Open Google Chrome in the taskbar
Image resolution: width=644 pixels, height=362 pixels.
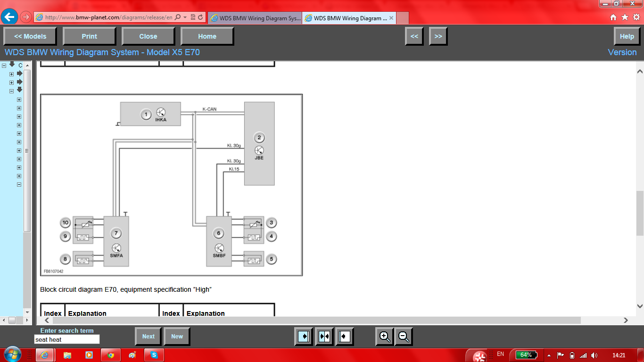[111, 355]
